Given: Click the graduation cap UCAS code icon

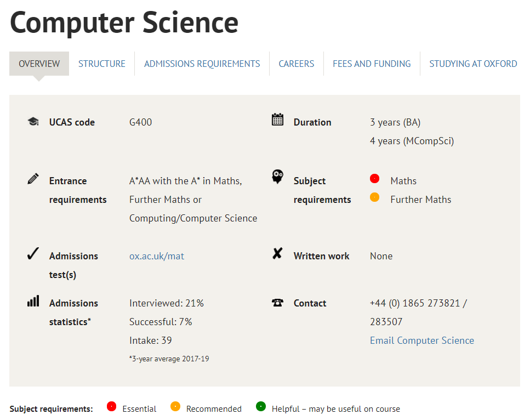Looking at the screenshot, I should [33, 121].
